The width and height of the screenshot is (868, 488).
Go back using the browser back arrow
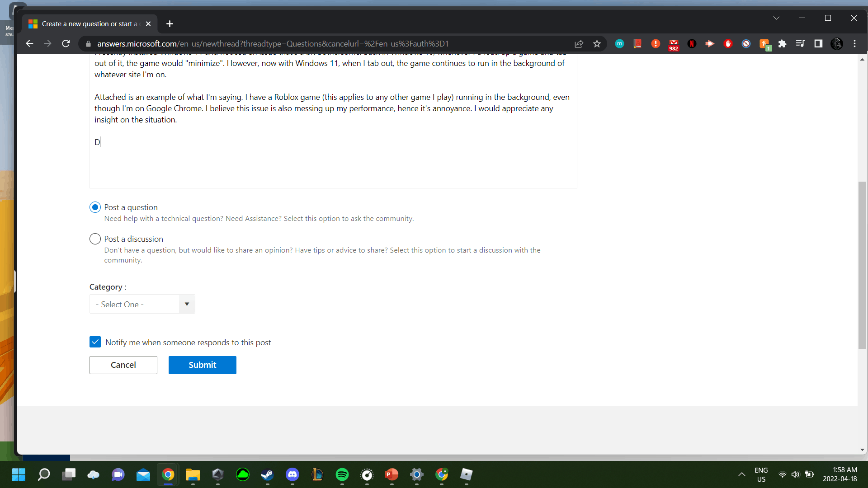[x=30, y=44]
